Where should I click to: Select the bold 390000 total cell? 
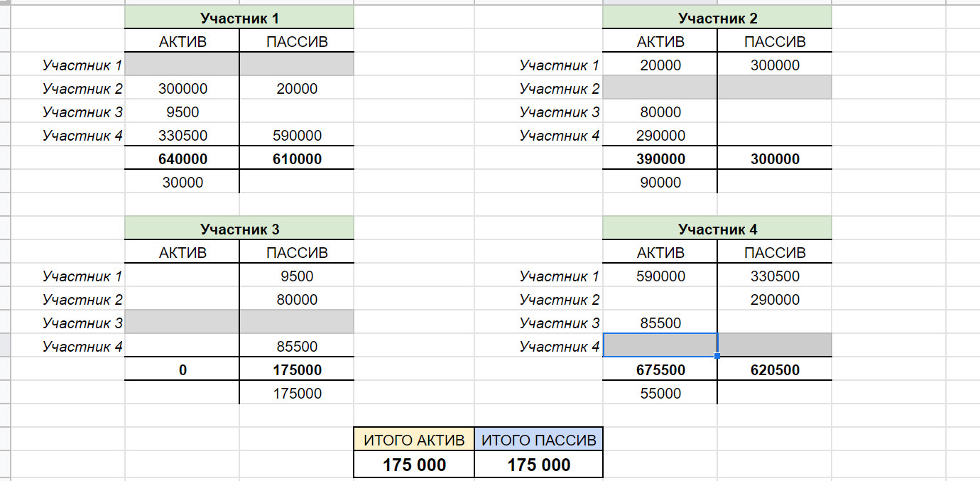click(660, 159)
